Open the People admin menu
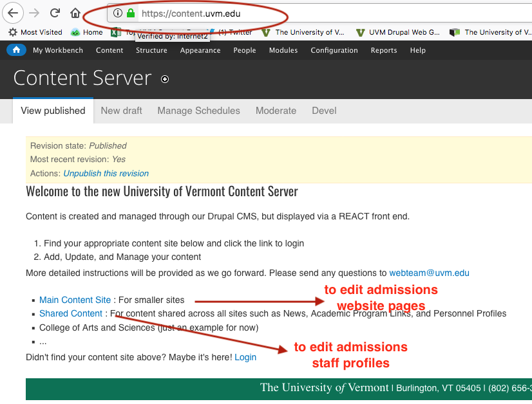The height and width of the screenshot is (404, 532). [244, 50]
